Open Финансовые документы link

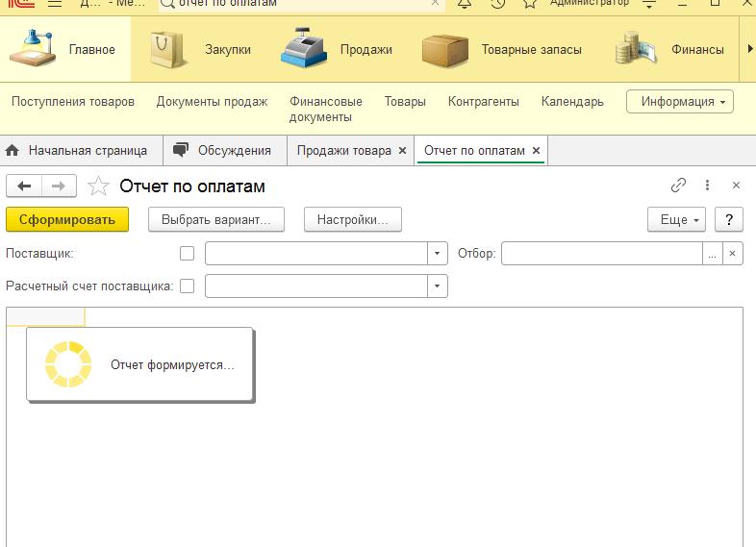tap(325, 109)
